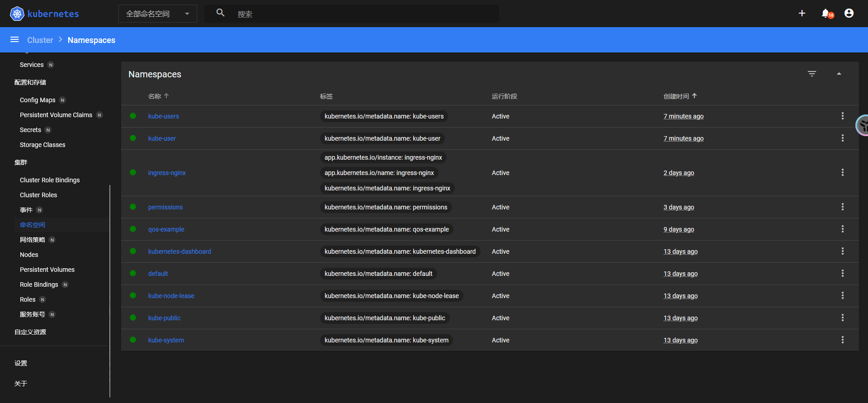Open actions menu for kubernetes-dashboard row

[x=843, y=251]
